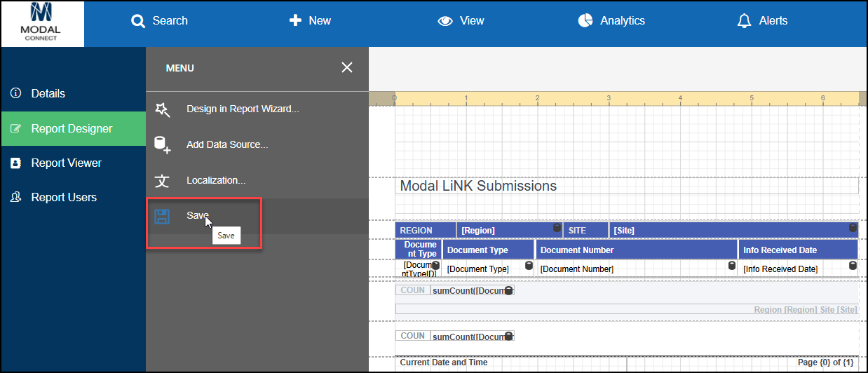This screenshot has width=868, height=373.
Task: Click the eye icon beside View
Action: click(445, 21)
